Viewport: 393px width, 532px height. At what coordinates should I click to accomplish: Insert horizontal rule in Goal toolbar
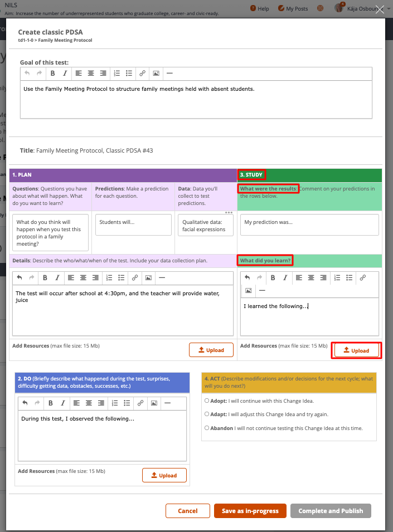pos(169,74)
